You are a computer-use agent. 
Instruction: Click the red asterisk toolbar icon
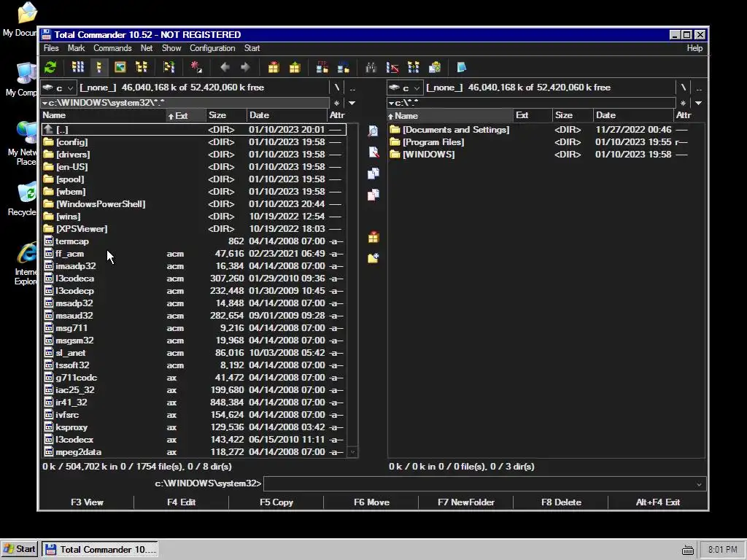coord(196,67)
